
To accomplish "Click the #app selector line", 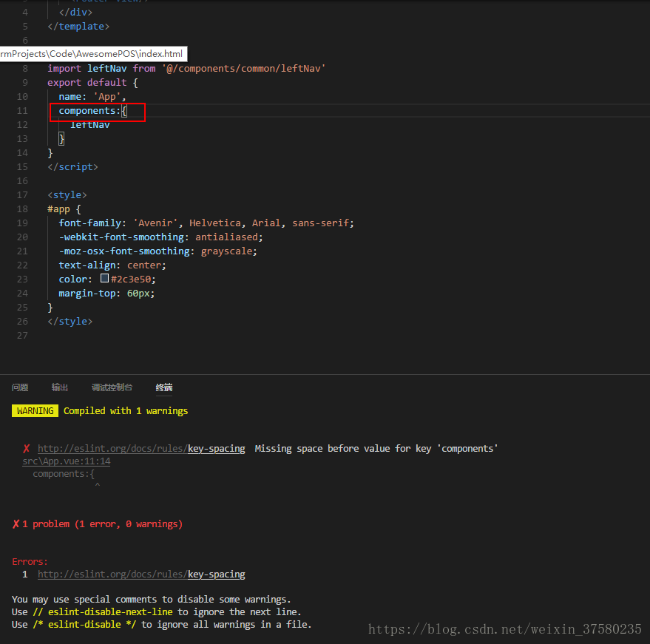I will coord(64,209).
